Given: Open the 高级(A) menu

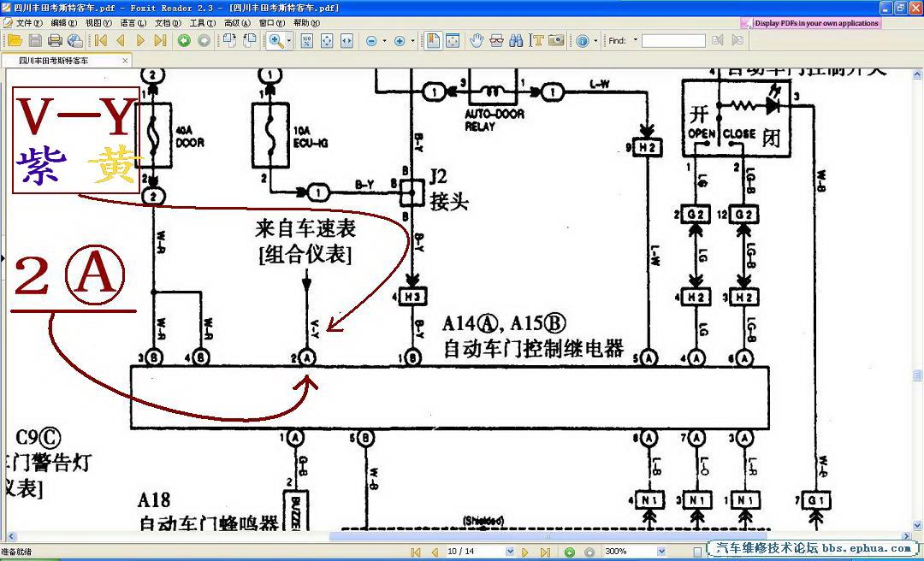Looking at the screenshot, I should [x=238, y=23].
